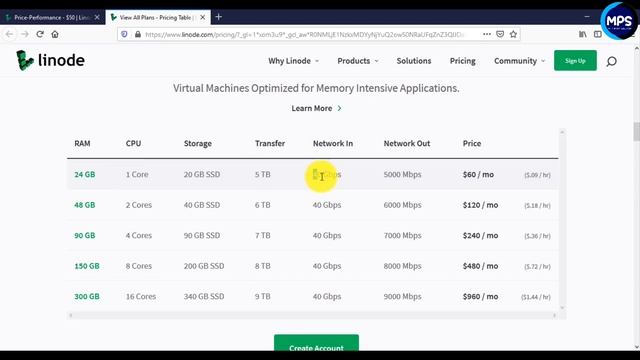640x360 pixels.
Task: Select the View All Plans tab
Action: pos(158,17)
